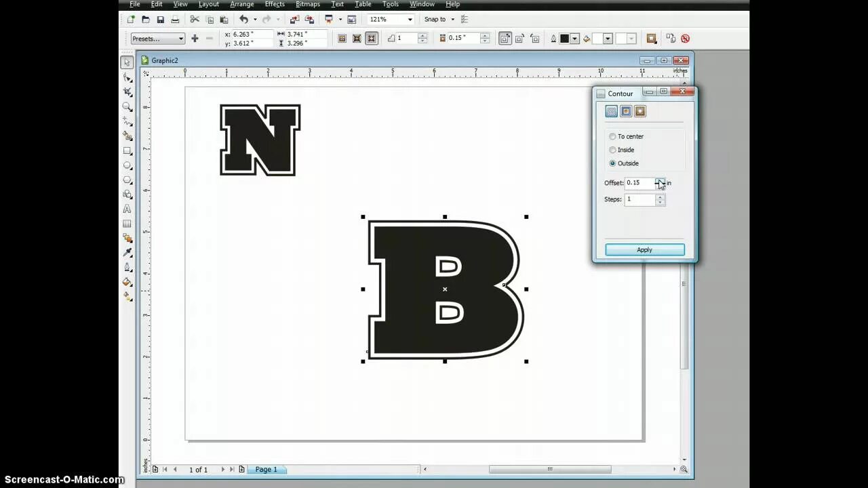868x488 pixels.
Task: Select the Polygon tool
Action: tap(127, 180)
